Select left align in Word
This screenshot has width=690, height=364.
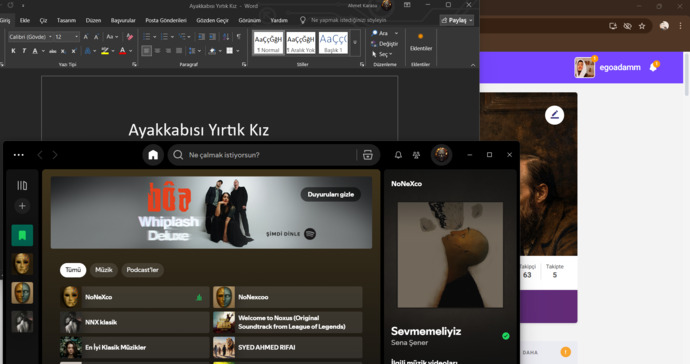pyautogui.click(x=147, y=51)
